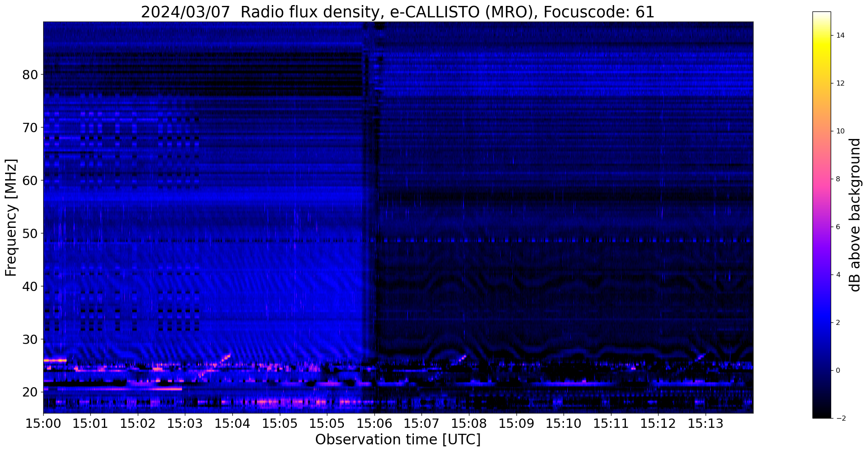Viewport: 868px width, 452px height.
Task: Click the '15:03' time tick label
Action: [185, 423]
